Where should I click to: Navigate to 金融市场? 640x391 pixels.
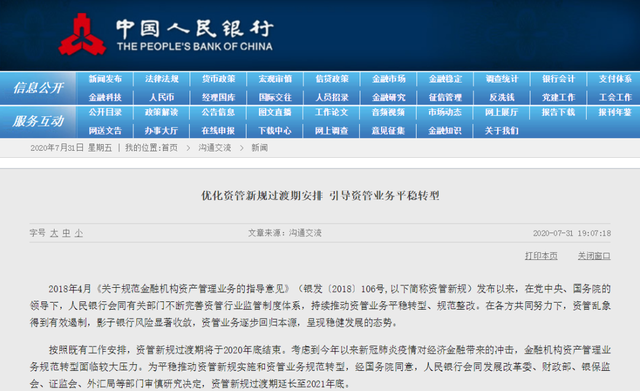coord(389,79)
